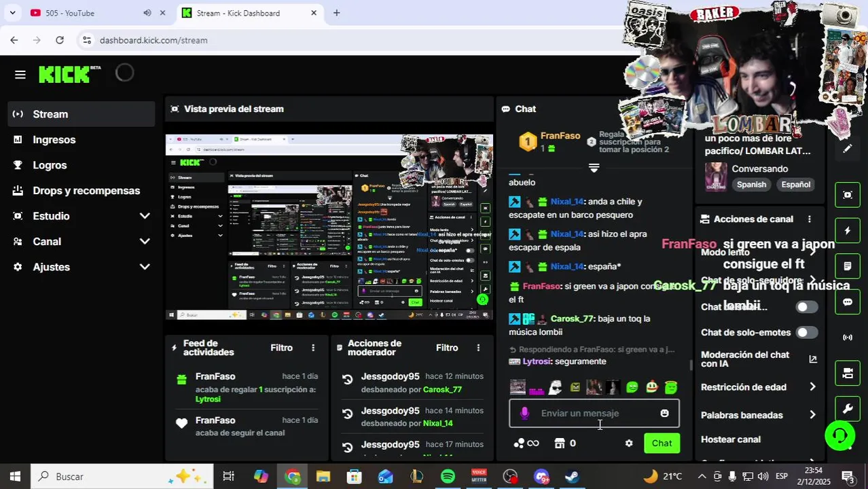Expand the browser tab search dropdown
868x489 pixels.
pos(12,13)
